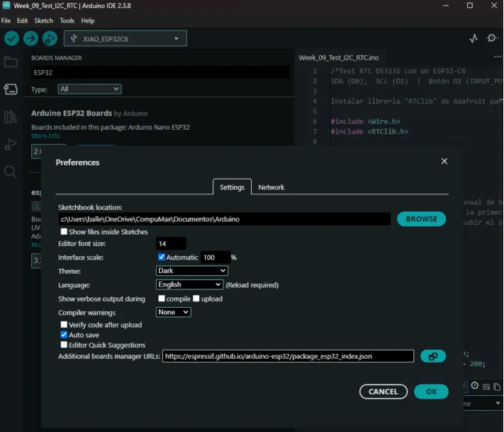
Task: Click the copy output icon in bottom panel
Action: 497,387
